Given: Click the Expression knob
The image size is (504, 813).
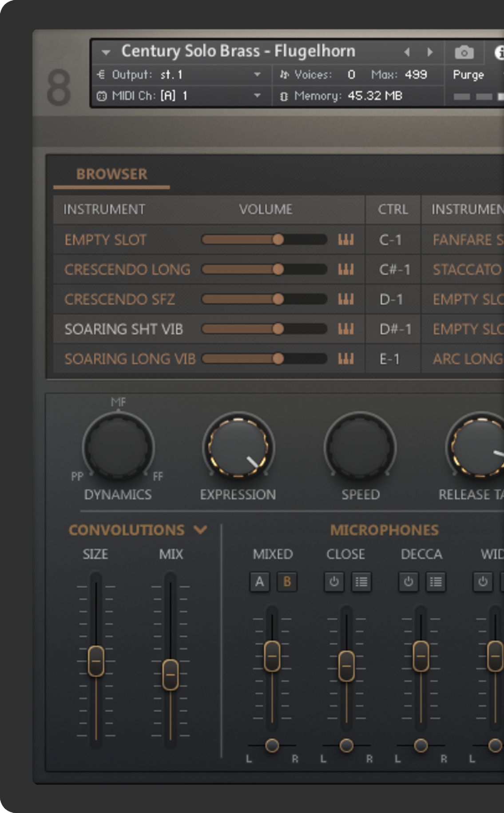Looking at the screenshot, I should point(238,446).
